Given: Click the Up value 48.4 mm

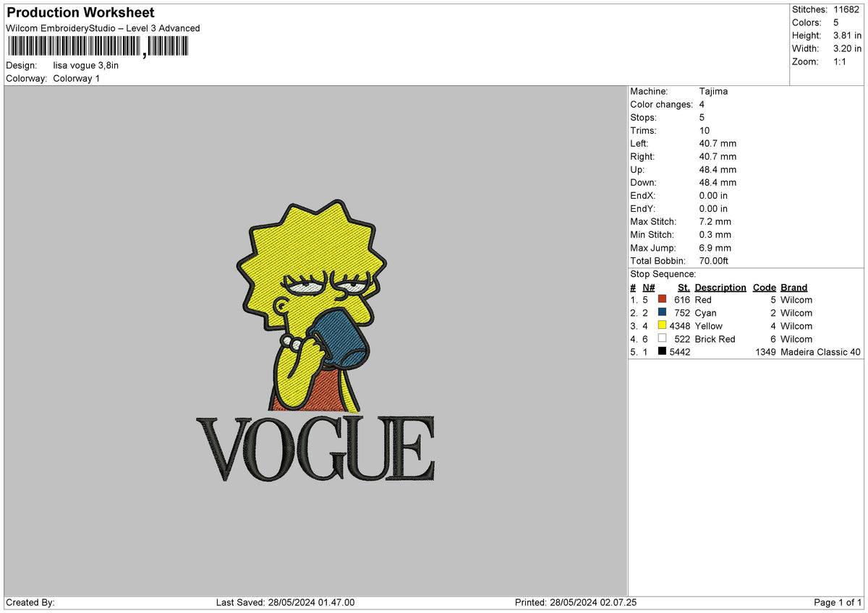Looking at the screenshot, I should [718, 170].
